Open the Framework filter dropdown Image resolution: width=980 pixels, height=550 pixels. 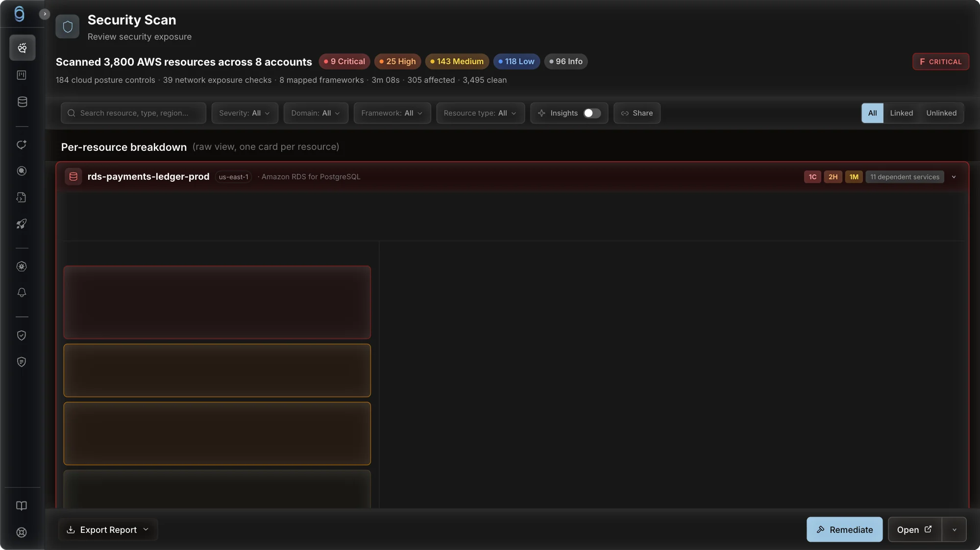tap(392, 113)
